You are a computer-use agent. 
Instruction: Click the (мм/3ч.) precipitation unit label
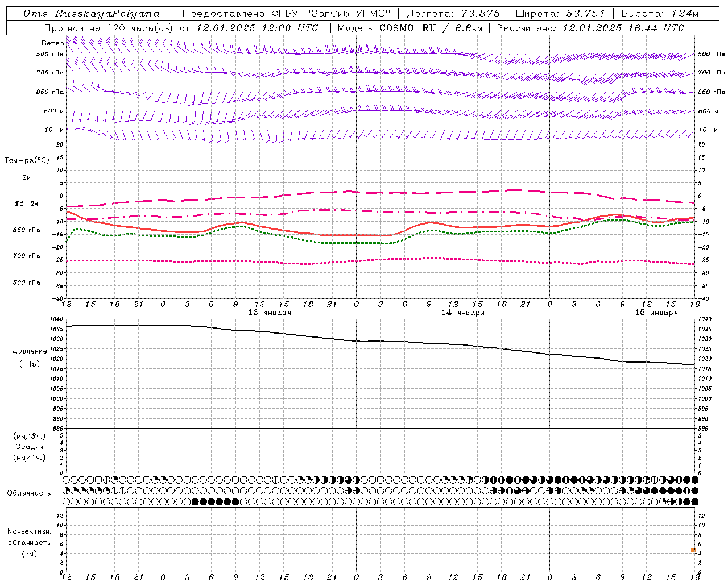(x=30, y=436)
